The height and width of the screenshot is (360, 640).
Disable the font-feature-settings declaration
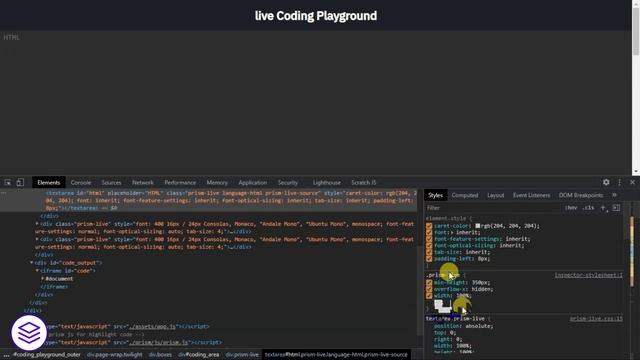point(429,239)
